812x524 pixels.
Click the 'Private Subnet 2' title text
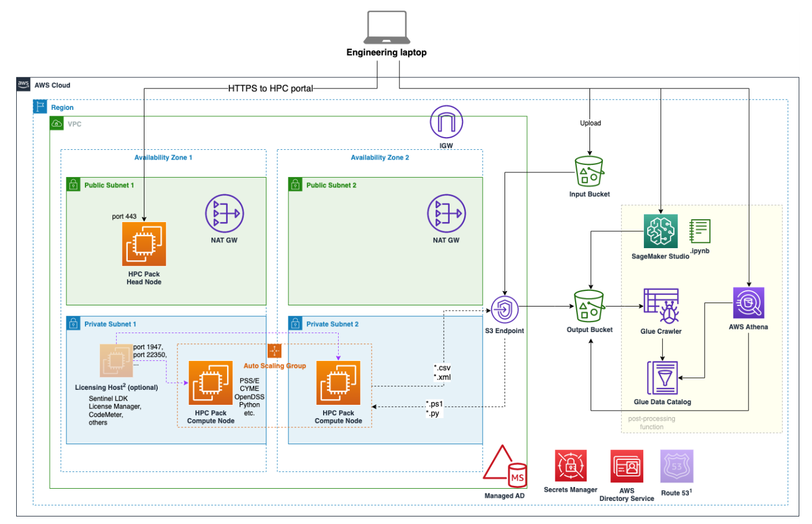(332, 324)
